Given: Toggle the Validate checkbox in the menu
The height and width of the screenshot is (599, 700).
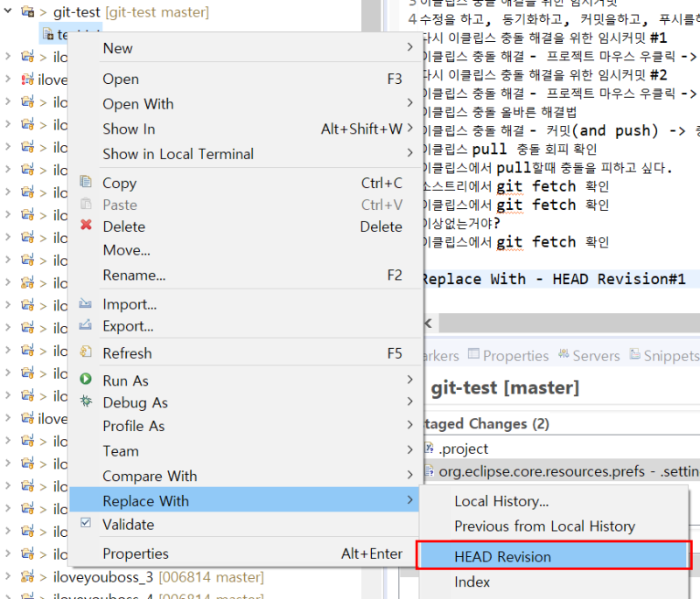Looking at the screenshot, I should click(x=85, y=525).
